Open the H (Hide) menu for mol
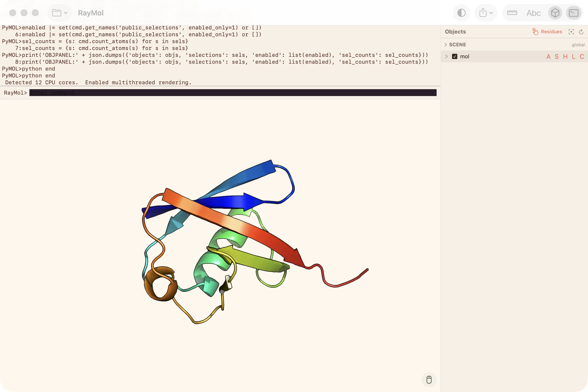 [565, 57]
